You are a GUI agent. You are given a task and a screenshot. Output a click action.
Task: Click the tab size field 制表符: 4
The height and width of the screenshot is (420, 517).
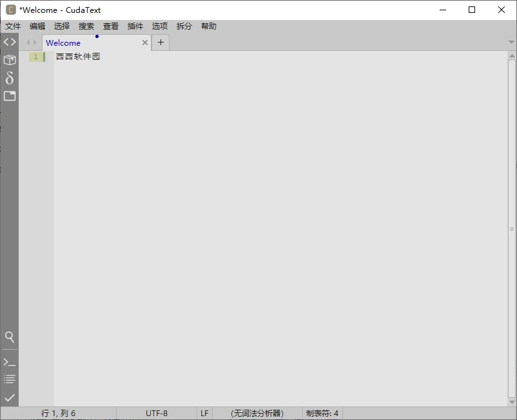click(x=322, y=413)
